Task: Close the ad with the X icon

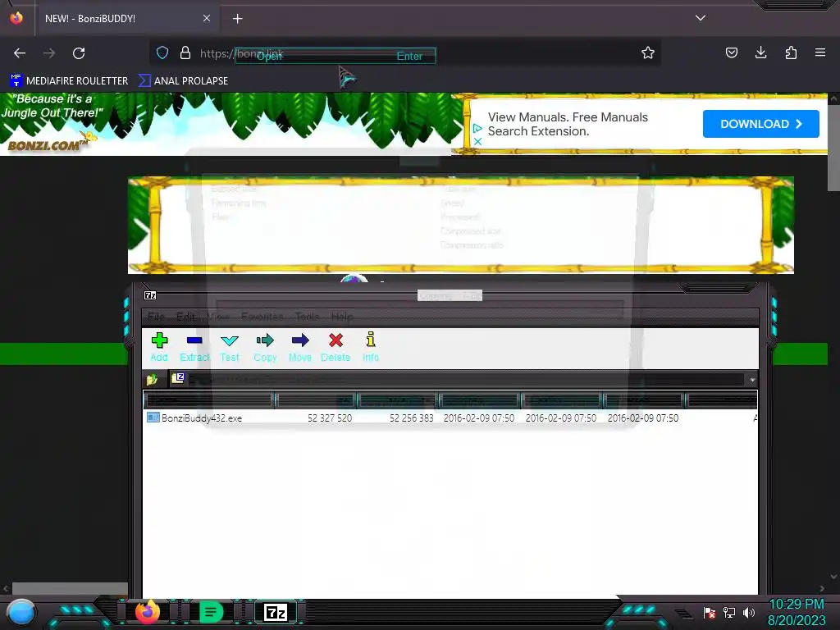Action: click(x=478, y=141)
